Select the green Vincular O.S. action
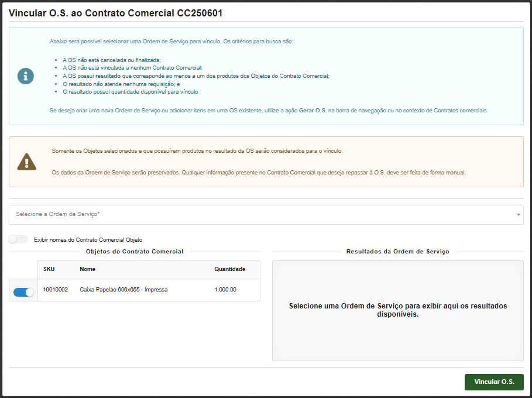Image resolution: width=532 pixels, height=398 pixels. (x=494, y=382)
